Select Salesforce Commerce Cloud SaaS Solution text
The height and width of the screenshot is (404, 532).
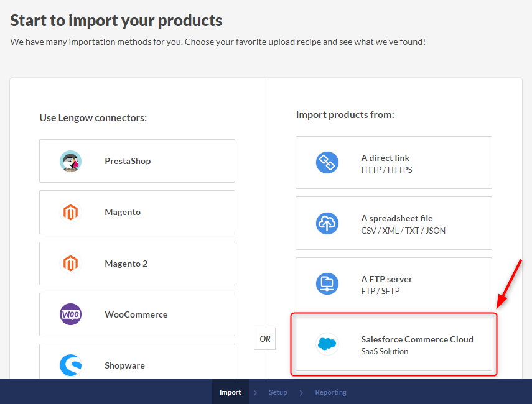[x=417, y=345]
